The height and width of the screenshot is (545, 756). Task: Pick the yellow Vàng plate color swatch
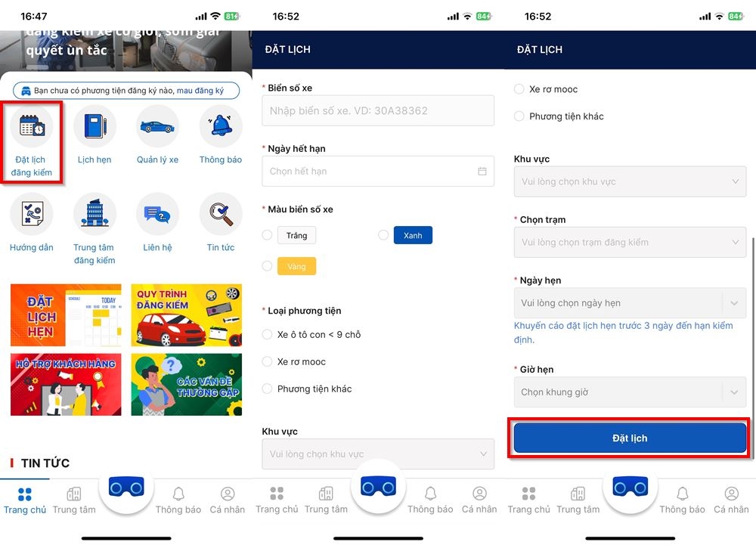[296, 266]
